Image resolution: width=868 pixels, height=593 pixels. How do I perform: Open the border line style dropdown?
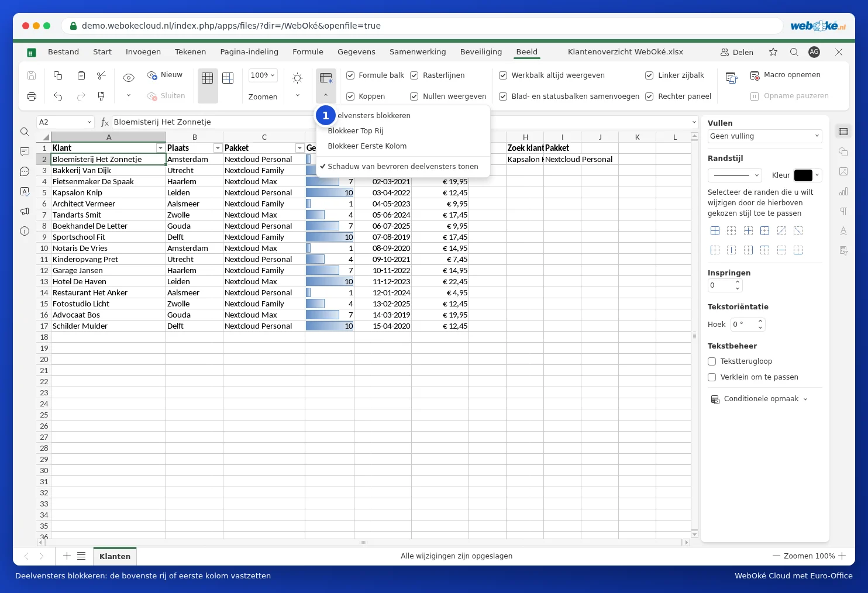pyautogui.click(x=735, y=175)
